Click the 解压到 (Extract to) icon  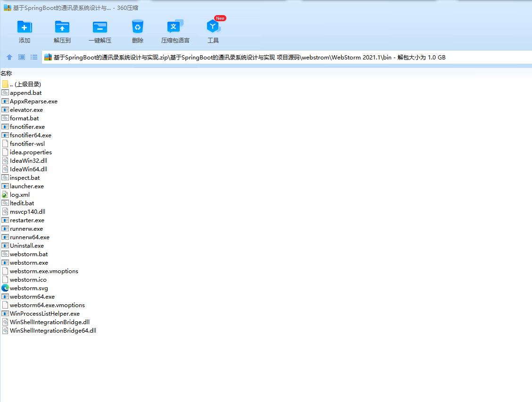click(x=62, y=27)
